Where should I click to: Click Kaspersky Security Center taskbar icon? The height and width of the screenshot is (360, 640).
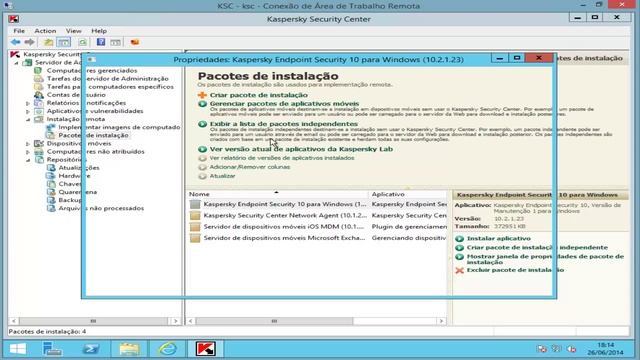pos(206,349)
